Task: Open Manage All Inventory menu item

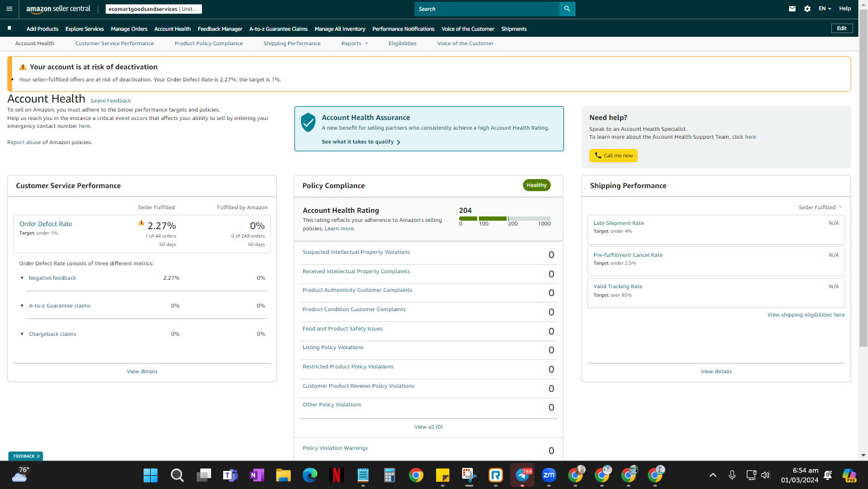Action: pos(340,29)
